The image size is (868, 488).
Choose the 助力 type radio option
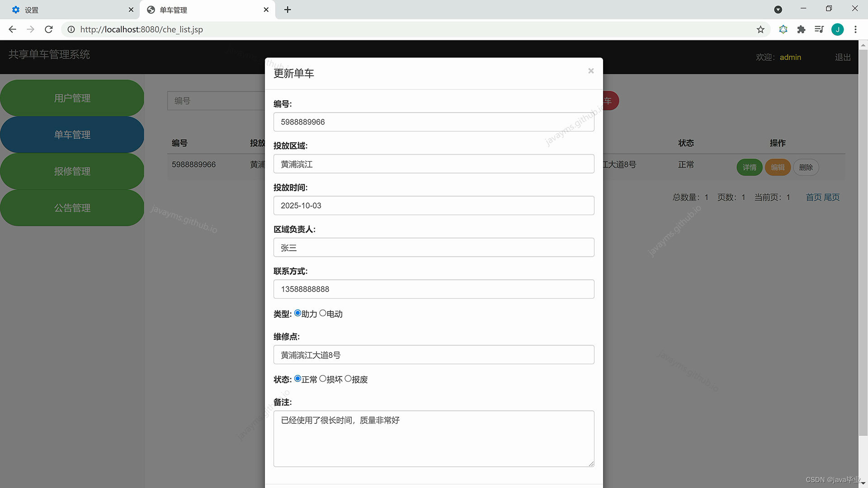297,313
